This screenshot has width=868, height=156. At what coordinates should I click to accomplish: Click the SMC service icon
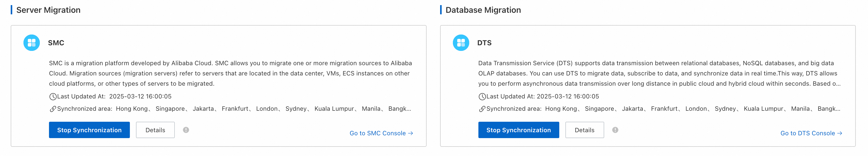click(32, 43)
